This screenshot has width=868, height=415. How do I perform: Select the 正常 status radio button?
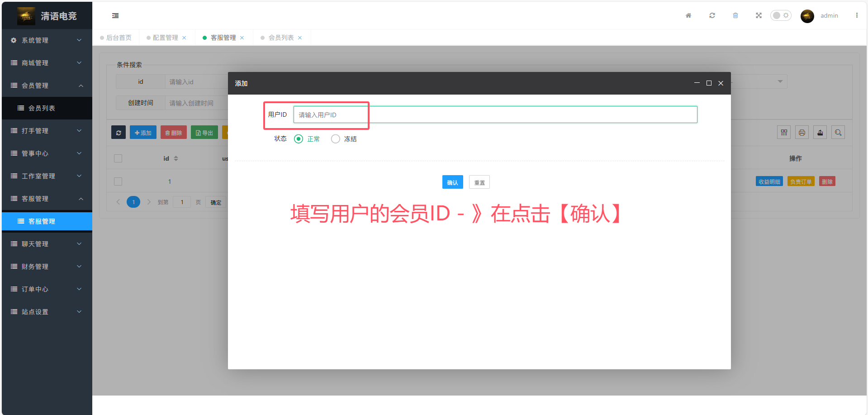(x=299, y=139)
